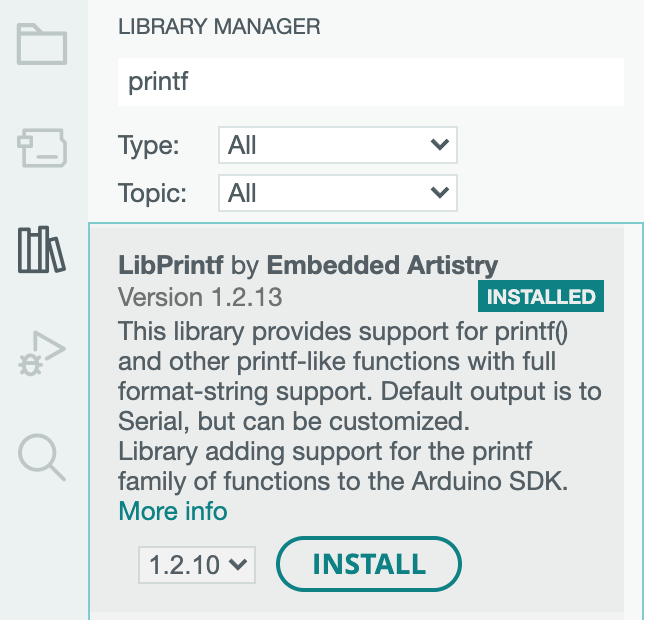650x620 pixels.
Task: Expand the Type filter dropdown
Action: click(x=337, y=145)
